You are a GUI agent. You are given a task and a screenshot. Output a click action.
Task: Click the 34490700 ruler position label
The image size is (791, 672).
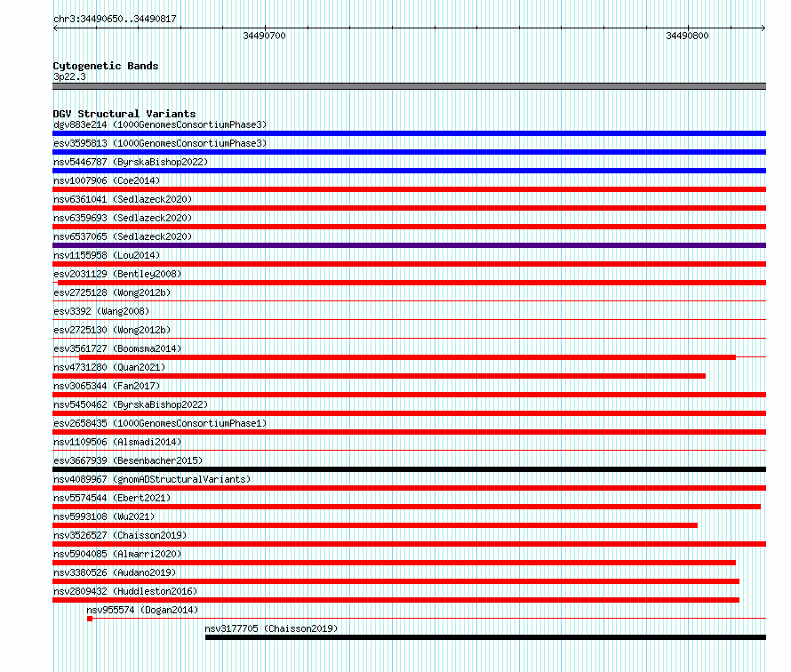[264, 36]
